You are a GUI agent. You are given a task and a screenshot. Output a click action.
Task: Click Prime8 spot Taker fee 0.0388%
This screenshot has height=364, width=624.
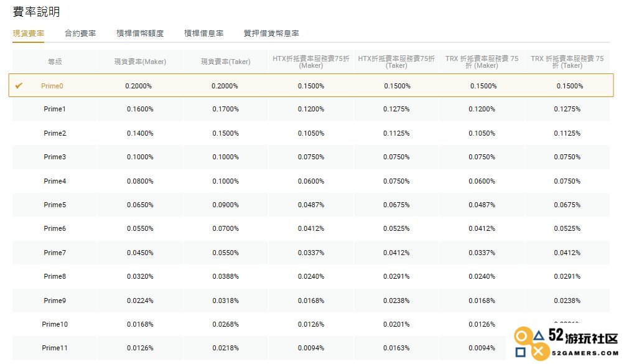[x=226, y=276]
